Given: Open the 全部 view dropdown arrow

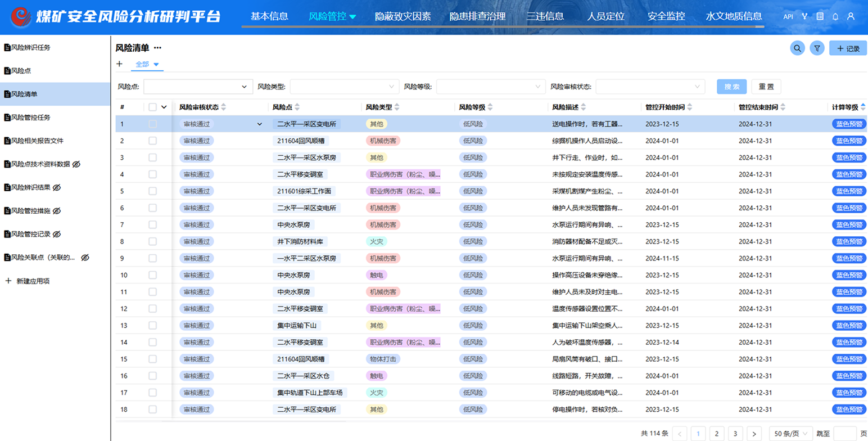Looking at the screenshot, I should [156, 65].
